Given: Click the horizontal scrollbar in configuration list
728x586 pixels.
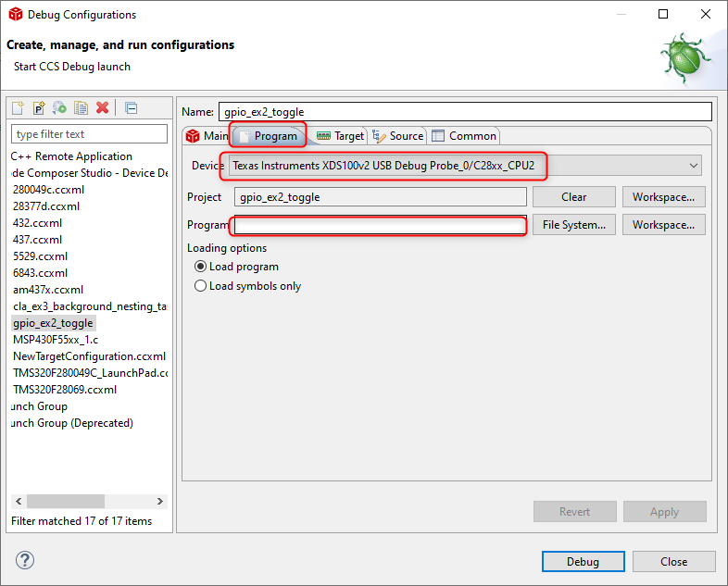Looking at the screenshot, I should click(78, 502).
